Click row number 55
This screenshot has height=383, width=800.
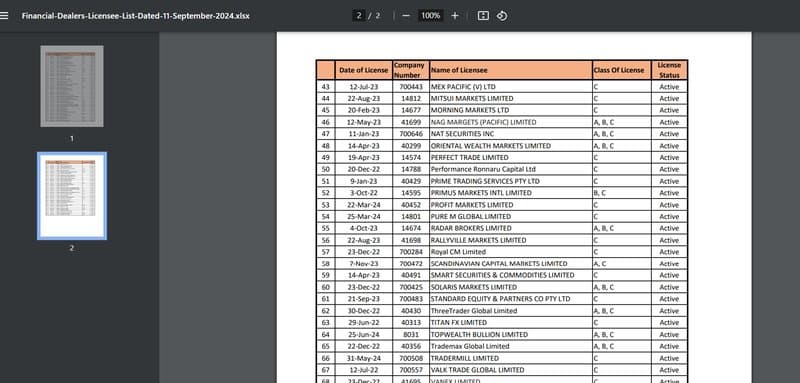326,228
